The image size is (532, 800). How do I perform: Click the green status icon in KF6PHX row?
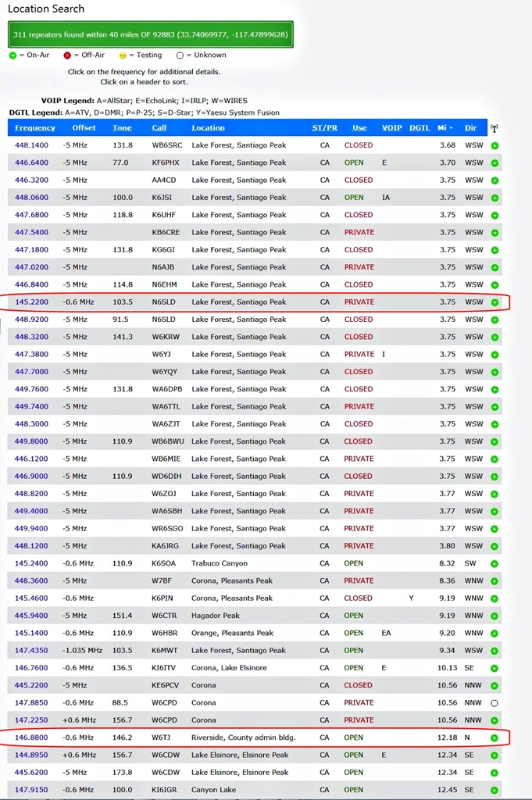coord(495,163)
